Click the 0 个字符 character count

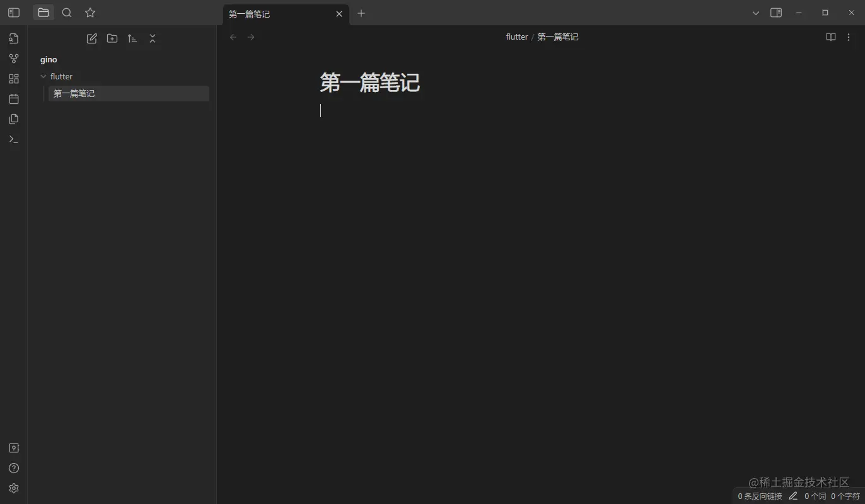[x=845, y=496]
